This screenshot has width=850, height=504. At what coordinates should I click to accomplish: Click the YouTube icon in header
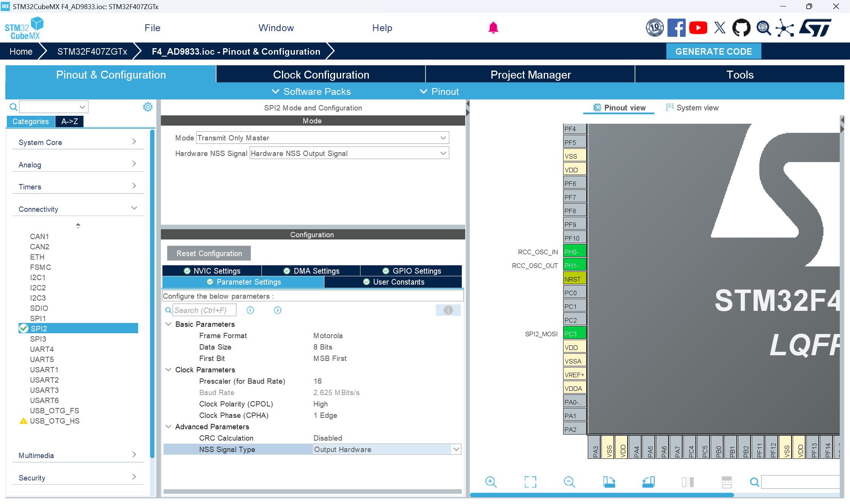[698, 28]
